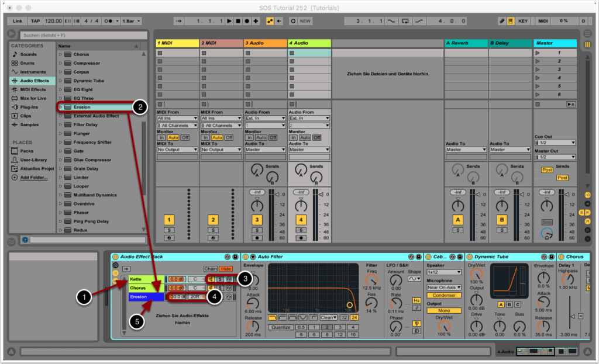Viewport: 599px width, 364px height.
Task: Save the Audio Effect Rack preset
Action: click(235, 257)
